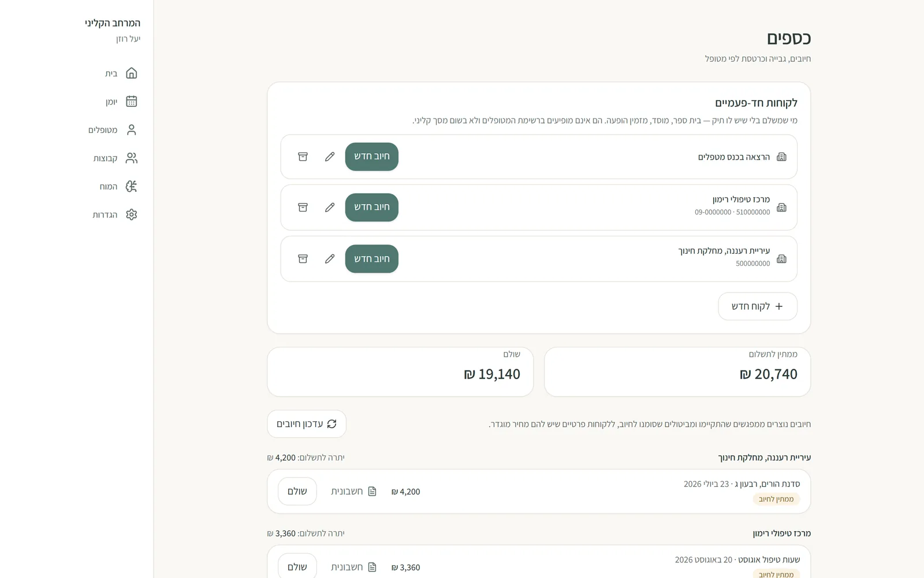Create חיוב חדש for מרכז טיפולי רימון
The image size is (924, 578).
pos(372,208)
